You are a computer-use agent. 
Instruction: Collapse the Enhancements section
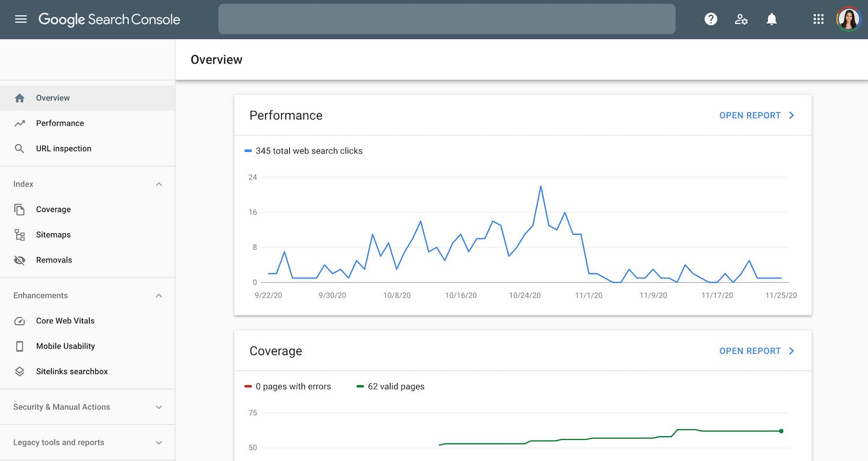[x=159, y=296]
